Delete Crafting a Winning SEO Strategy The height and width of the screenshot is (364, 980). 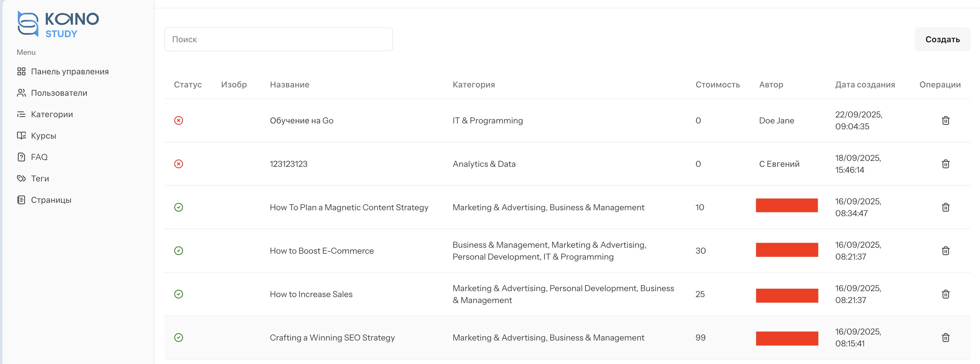(x=945, y=338)
